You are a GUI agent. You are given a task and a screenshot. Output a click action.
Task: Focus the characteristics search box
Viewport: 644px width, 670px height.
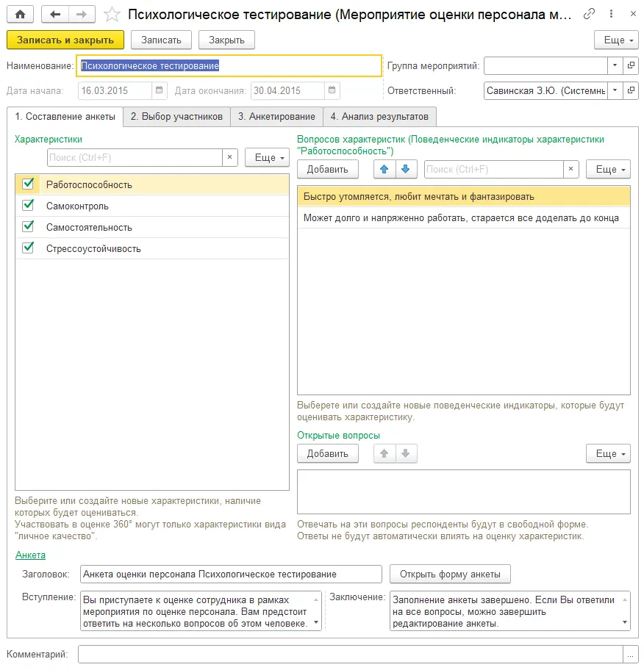pyautogui.click(x=135, y=157)
